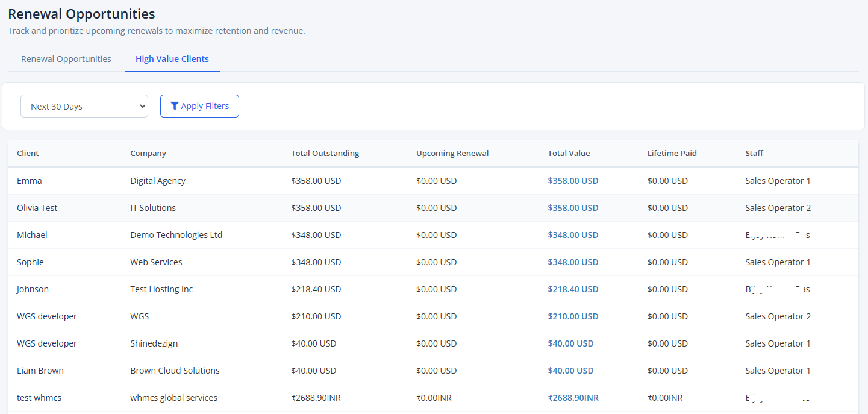Select the High Value Clients tab
Screen dimensions: 868x414
(x=172, y=59)
